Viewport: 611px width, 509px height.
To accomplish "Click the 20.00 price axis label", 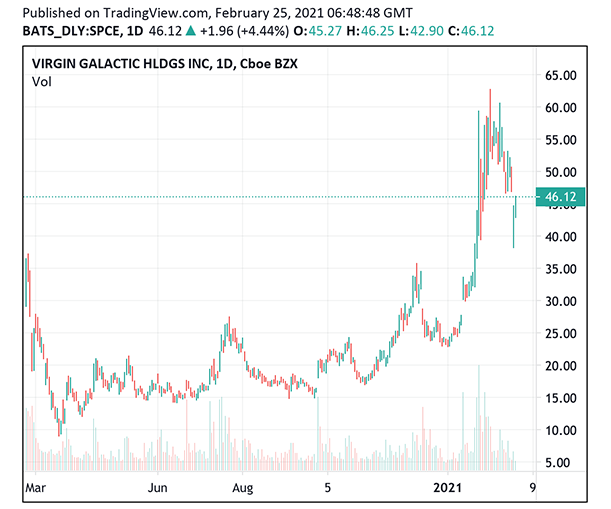I will (x=561, y=366).
